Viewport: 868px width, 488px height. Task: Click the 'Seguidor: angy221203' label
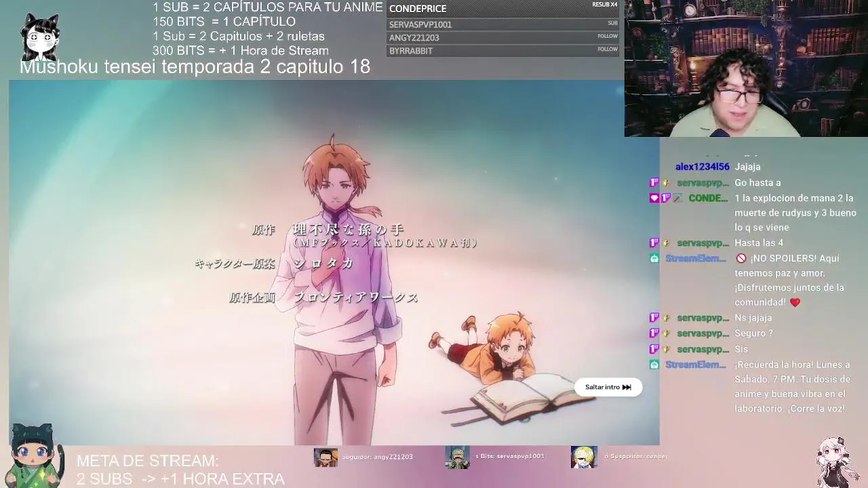click(x=377, y=457)
